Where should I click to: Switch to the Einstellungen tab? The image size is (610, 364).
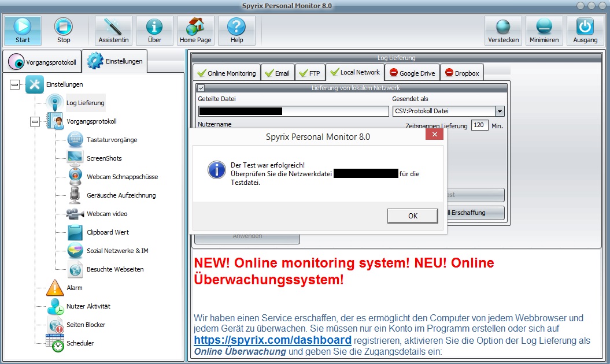(x=114, y=61)
